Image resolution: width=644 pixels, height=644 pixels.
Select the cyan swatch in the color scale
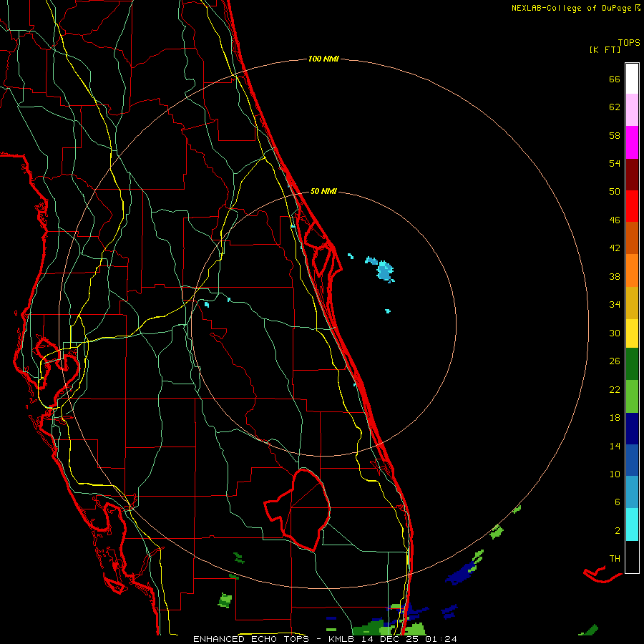pyautogui.click(x=632, y=525)
